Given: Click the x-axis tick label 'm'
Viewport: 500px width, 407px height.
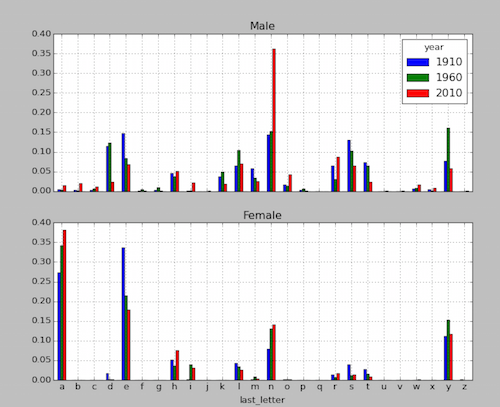Looking at the screenshot, I should (x=255, y=387).
